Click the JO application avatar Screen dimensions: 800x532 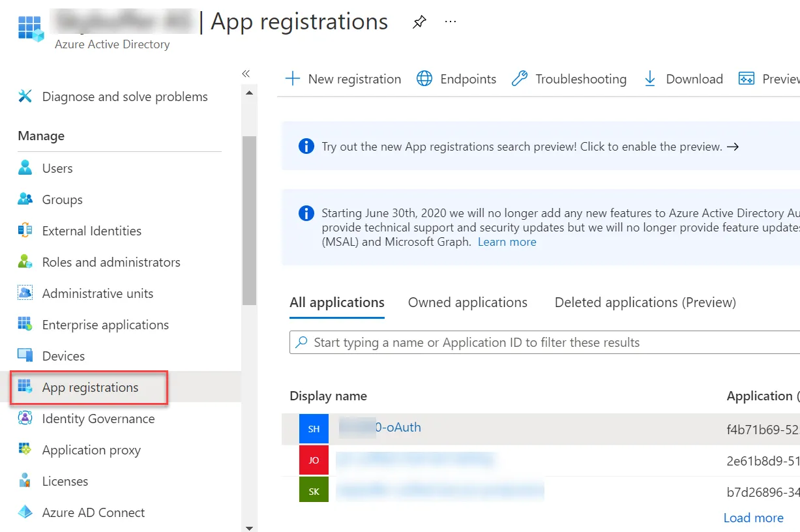tap(314, 460)
